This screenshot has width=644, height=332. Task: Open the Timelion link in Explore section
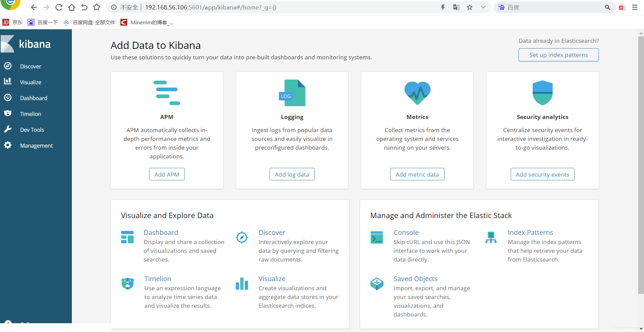click(158, 279)
